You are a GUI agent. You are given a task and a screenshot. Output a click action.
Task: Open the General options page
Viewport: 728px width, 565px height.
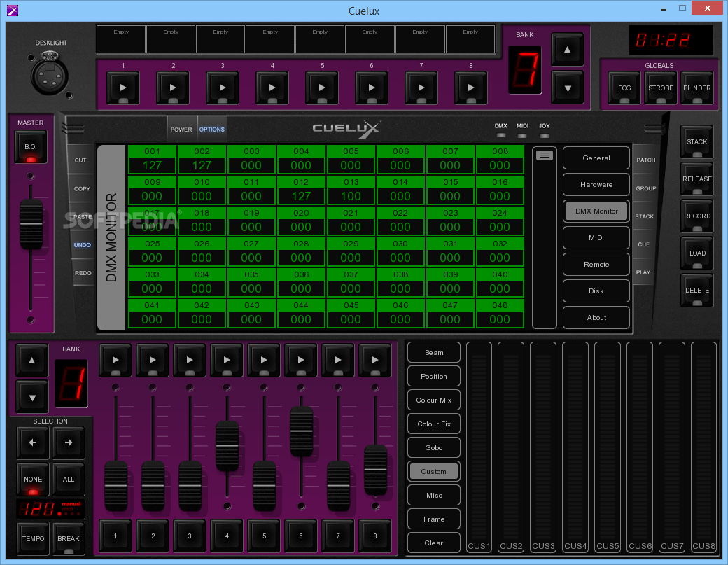[x=596, y=158]
